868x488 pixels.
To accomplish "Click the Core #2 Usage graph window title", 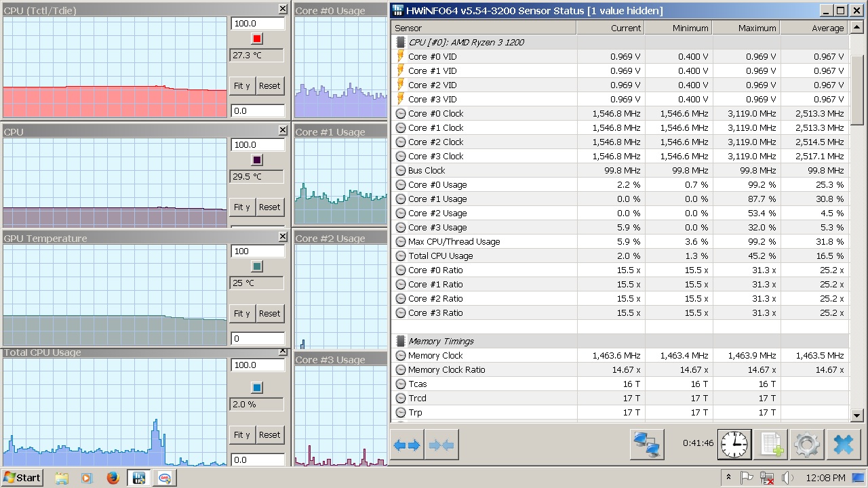I will pos(330,239).
